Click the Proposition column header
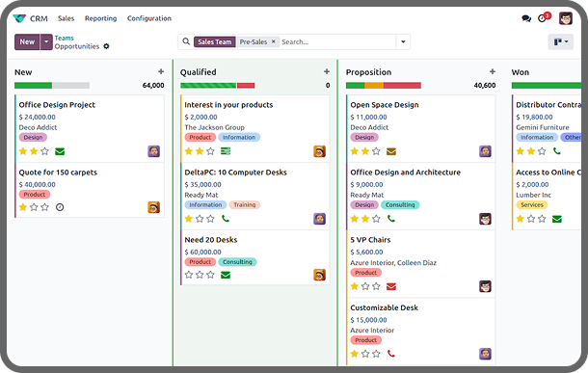Image resolution: width=588 pixels, height=373 pixels. pyautogui.click(x=368, y=72)
